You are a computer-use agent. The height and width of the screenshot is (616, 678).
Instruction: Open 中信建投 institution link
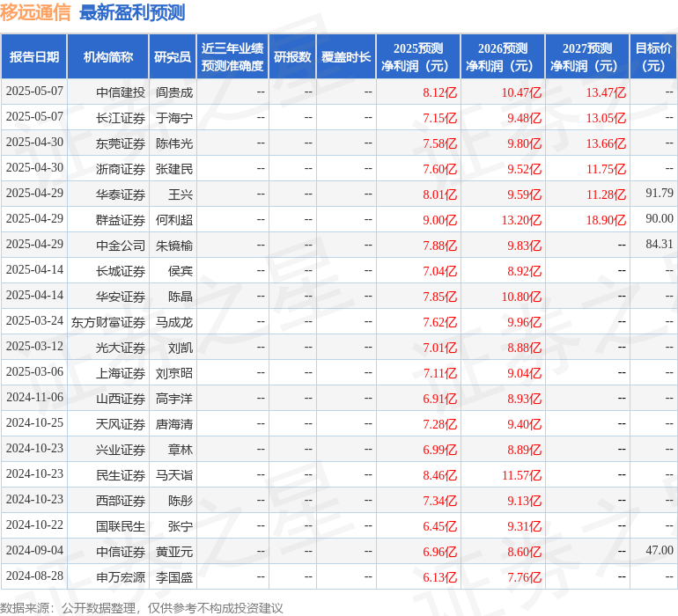[x=121, y=92]
